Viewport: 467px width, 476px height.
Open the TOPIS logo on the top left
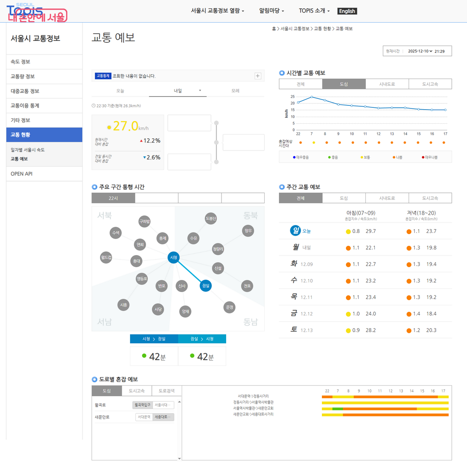point(23,11)
